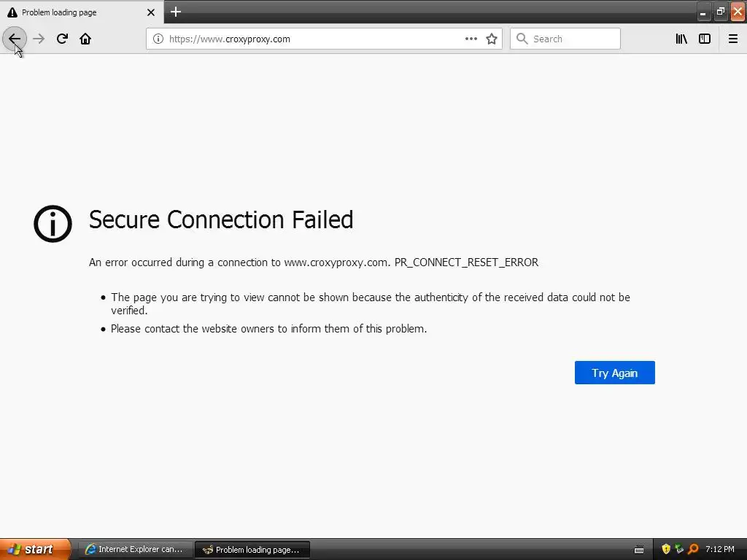Open the Windows start menu
The width and height of the screenshot is (747, 560).
tap(35, 549)
